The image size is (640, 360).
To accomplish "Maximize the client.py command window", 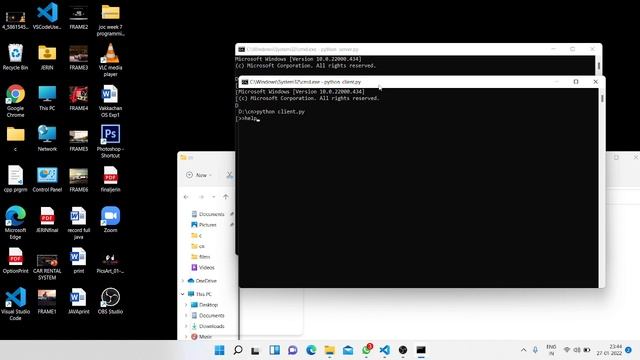I will coord(576,82).
